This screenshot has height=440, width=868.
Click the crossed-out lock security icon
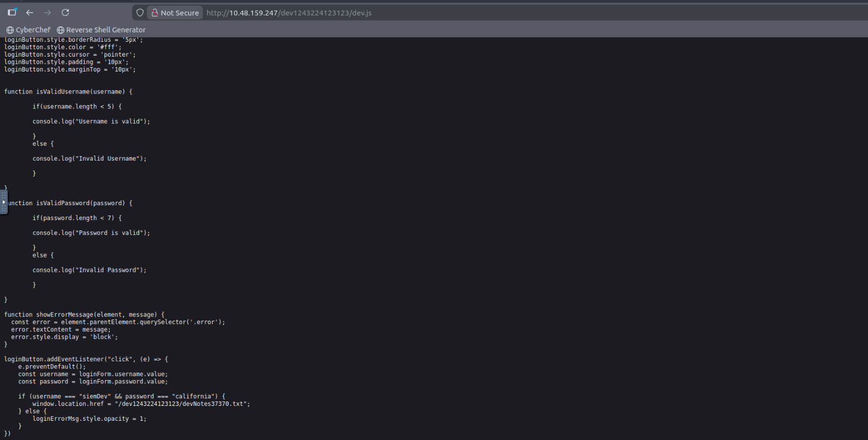point(155,13)
